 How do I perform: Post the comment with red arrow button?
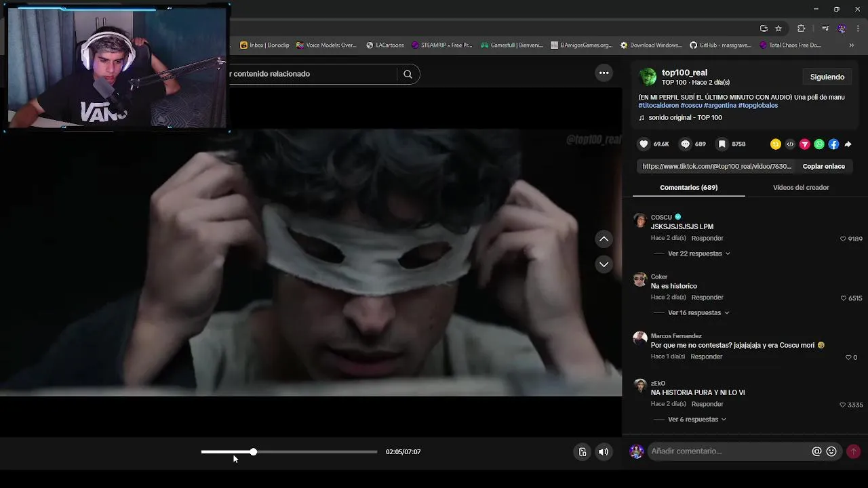click(x=853, y=451)
